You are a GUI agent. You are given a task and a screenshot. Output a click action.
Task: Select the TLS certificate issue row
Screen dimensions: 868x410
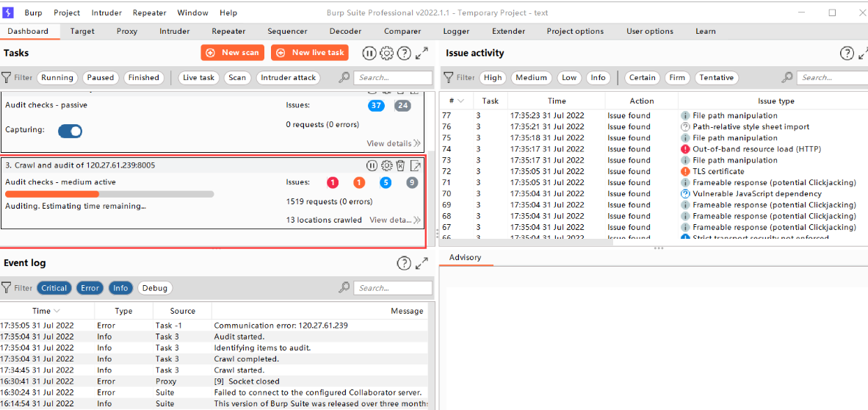pos(654,171)
